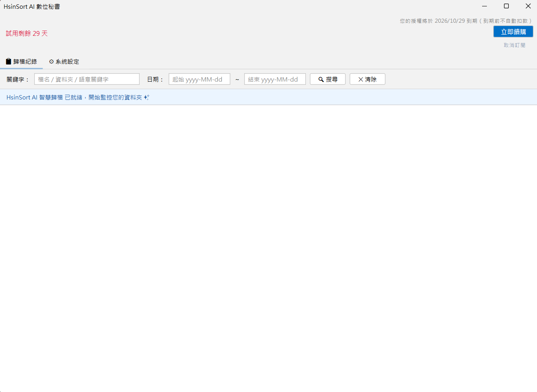
Task: Click the HsinSort AI 智慧歸檔 已就緒 status message
Action: pos(78,97)
